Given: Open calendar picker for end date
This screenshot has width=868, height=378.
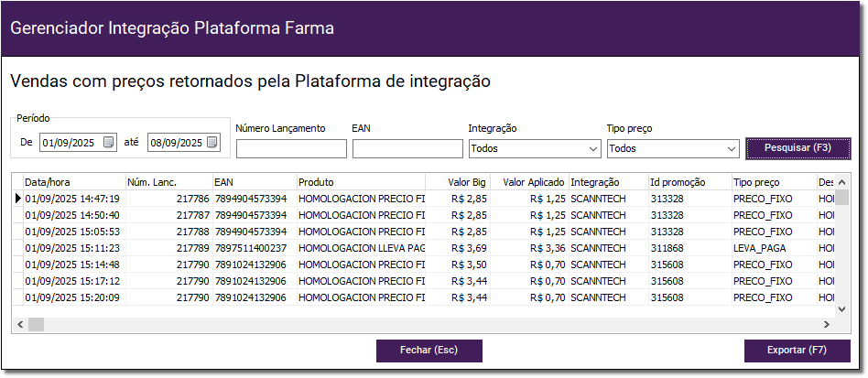Looking at the screenshot, I should tap(212, 143).
